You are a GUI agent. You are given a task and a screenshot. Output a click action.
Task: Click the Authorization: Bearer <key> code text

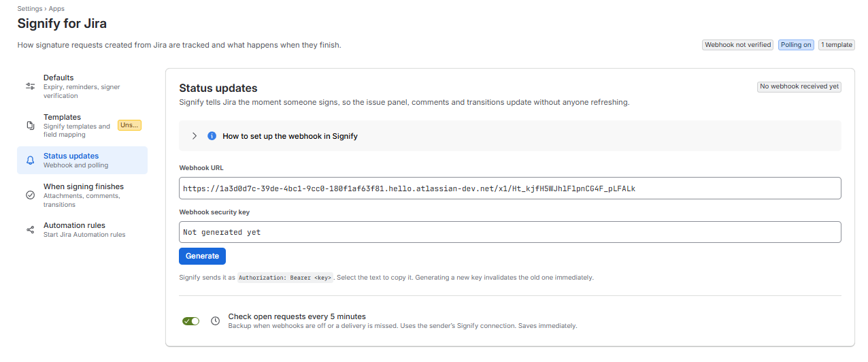pos(286,278)
